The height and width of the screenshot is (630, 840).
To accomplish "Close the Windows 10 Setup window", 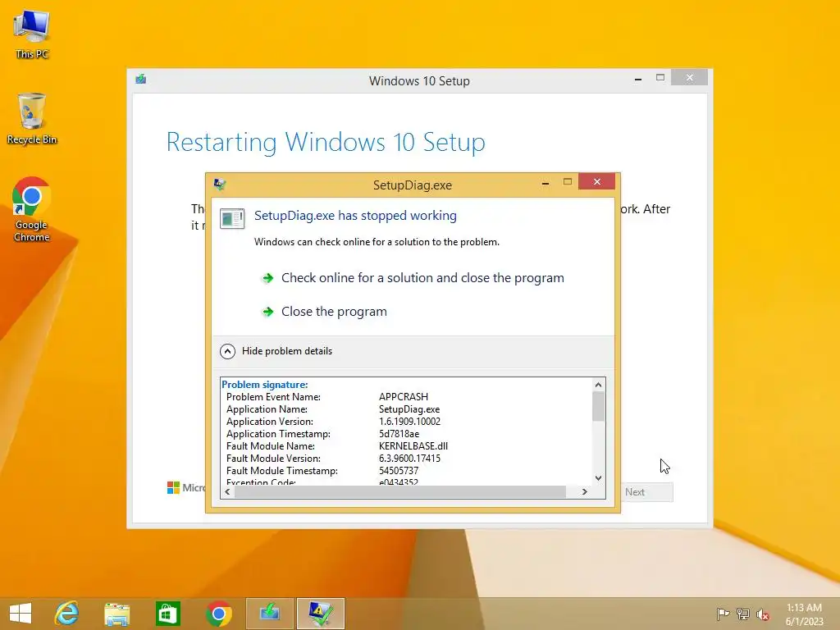I will click(689, 78).
